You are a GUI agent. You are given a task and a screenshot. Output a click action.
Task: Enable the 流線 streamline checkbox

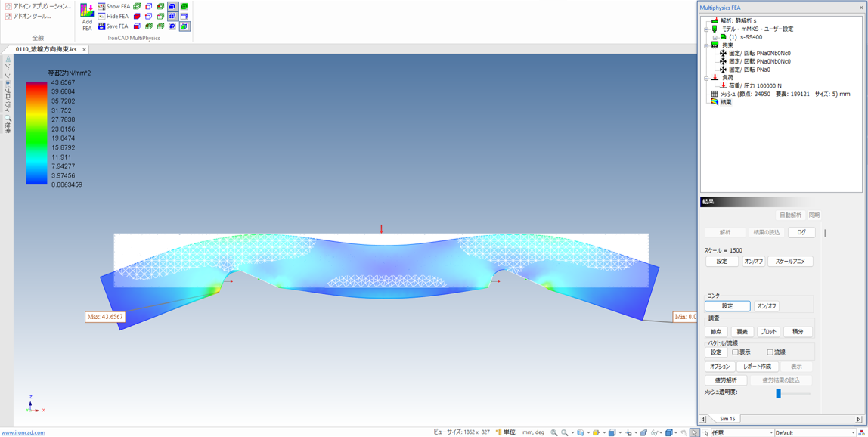(x=770, y=352)
